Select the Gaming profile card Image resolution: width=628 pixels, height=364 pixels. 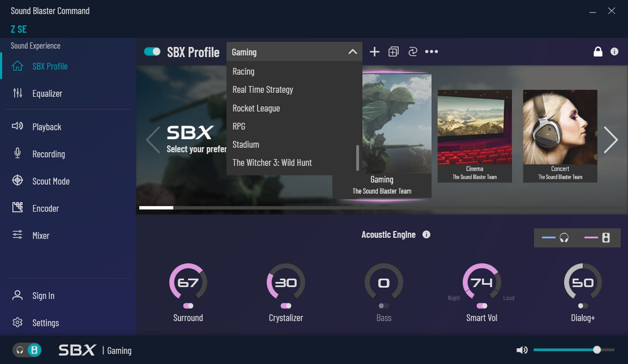(382, 136)
